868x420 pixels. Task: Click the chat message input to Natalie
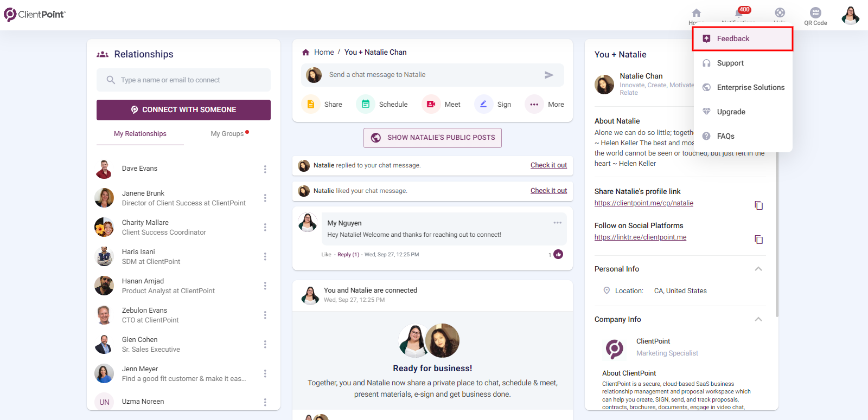(431, 75)
